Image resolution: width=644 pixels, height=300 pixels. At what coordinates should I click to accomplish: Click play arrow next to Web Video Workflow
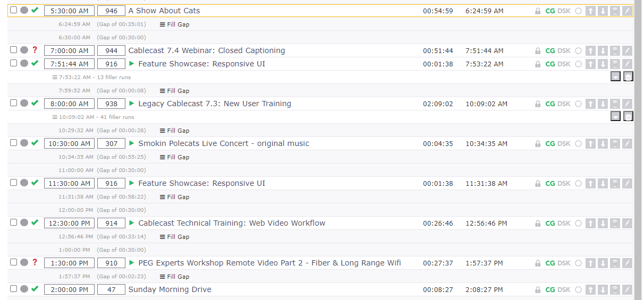point(132,223)
